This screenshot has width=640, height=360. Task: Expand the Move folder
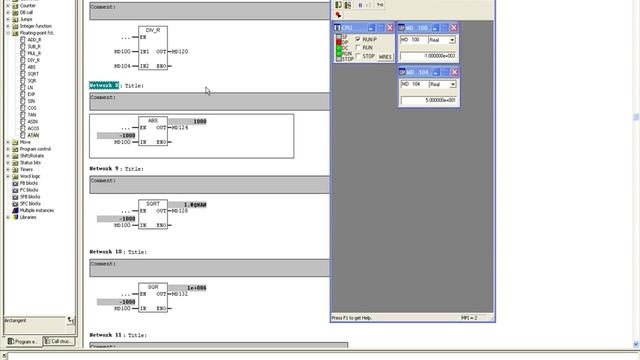pyautogui.click(x=8, y=142)
